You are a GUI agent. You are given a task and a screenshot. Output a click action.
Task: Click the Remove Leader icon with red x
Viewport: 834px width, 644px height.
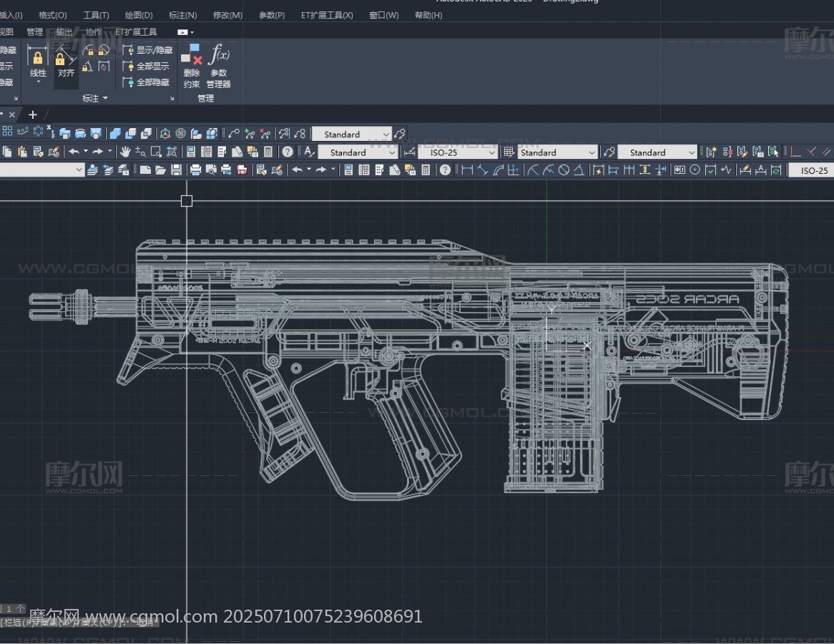265,134
